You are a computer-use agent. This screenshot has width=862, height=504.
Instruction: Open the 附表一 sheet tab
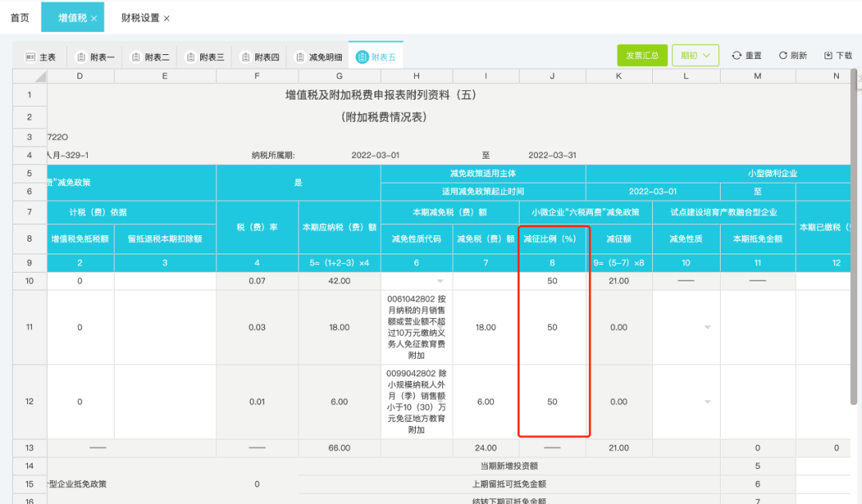pos(96,57)
